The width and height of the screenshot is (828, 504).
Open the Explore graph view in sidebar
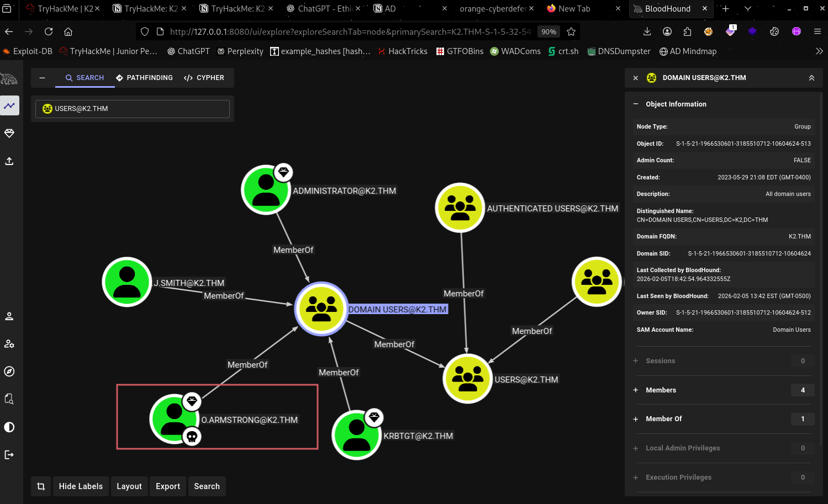tap(9, 105)
